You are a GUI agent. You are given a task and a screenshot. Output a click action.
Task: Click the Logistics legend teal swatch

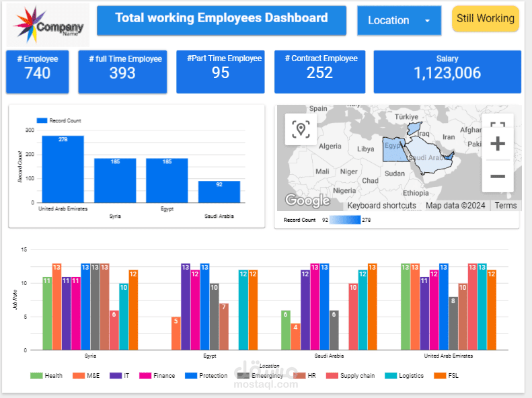(391, 376)
